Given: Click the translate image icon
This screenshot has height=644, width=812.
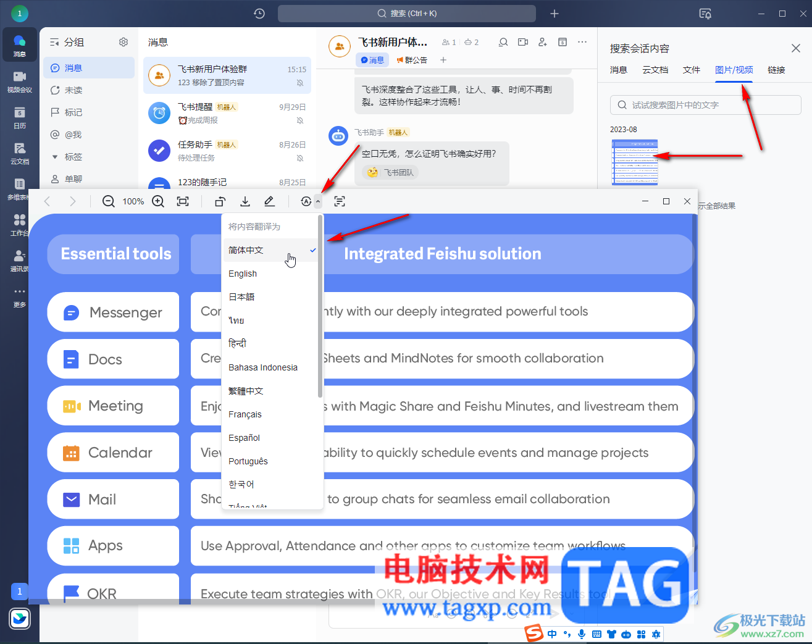Looking at the screenshot, I should click(x=306, y=201).
